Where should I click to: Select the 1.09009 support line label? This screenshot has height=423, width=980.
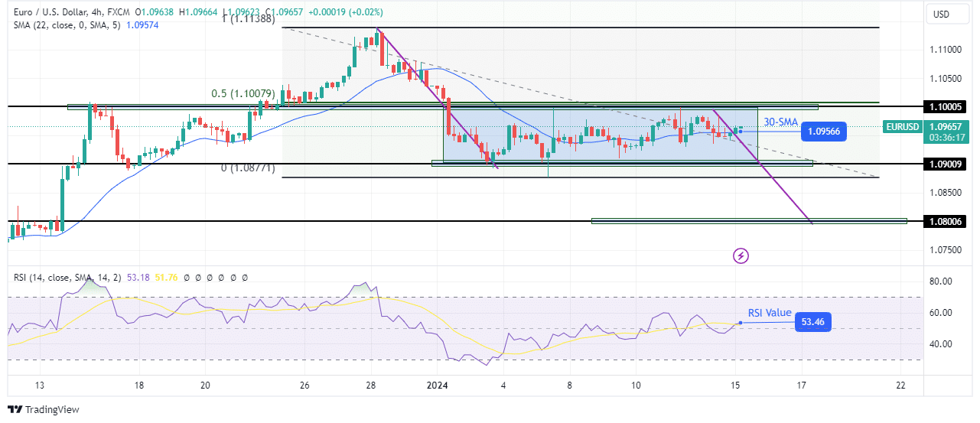click(x=947, y=164)
